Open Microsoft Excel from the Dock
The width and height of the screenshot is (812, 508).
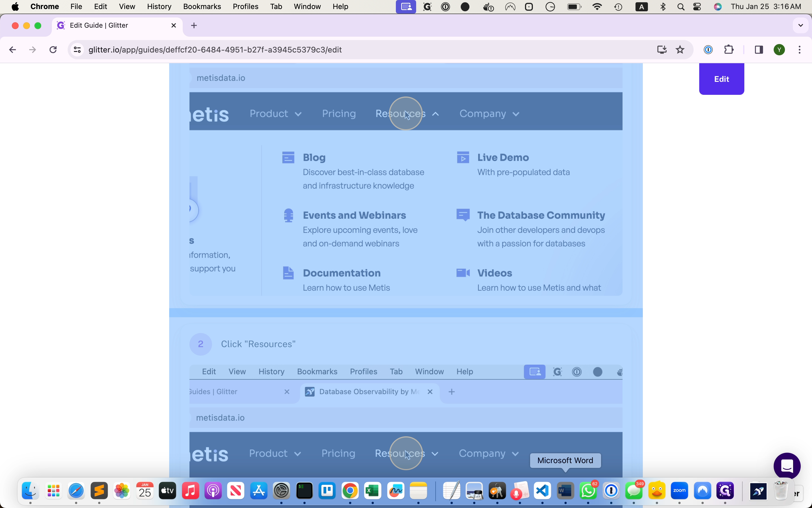(x=373, y=491)
